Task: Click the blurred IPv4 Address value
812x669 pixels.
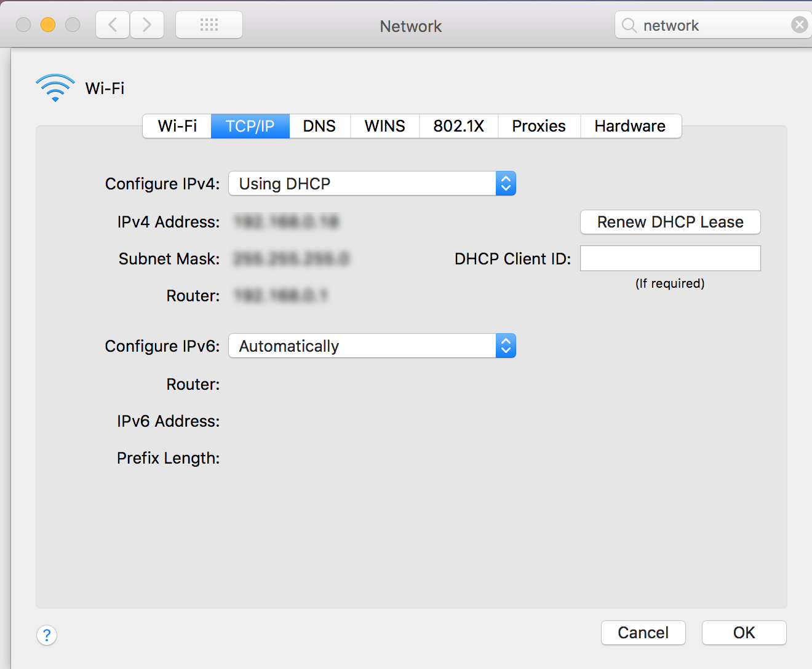Action: click(x=287, y=221)
